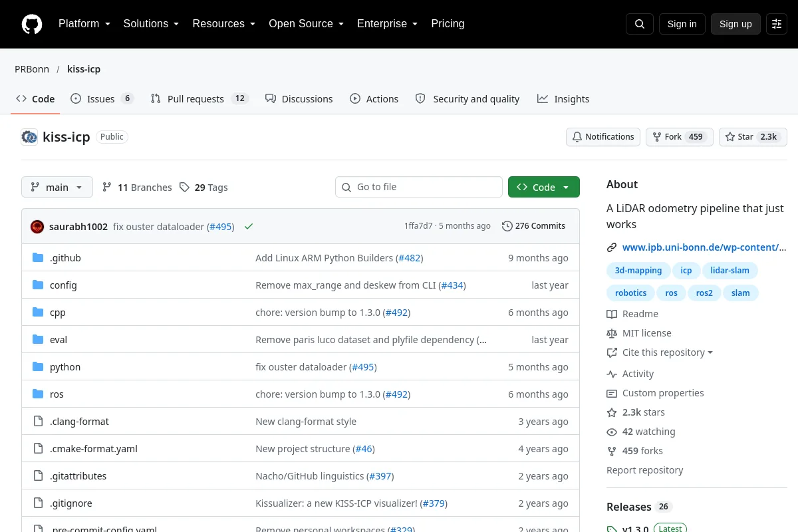Open the search magnifier icon in header
Image resolution: width=798 pixels, height=532 pixels.
[x=640, y=24]
